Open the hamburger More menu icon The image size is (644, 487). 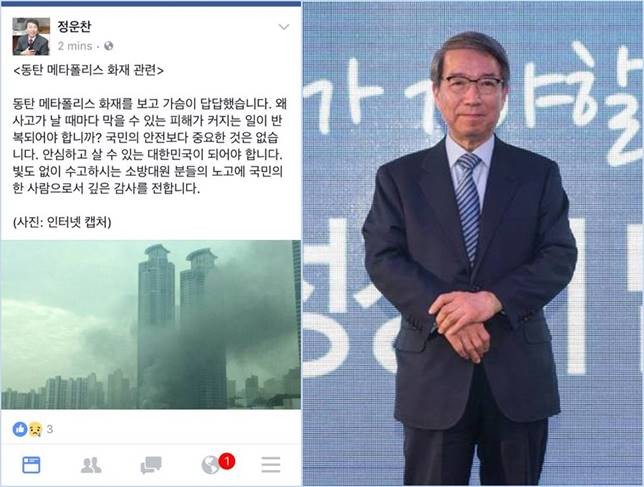point(271,465)
